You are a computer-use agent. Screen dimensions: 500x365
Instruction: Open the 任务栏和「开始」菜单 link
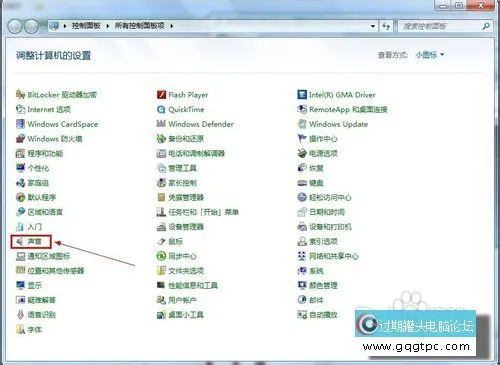(203, 212)
